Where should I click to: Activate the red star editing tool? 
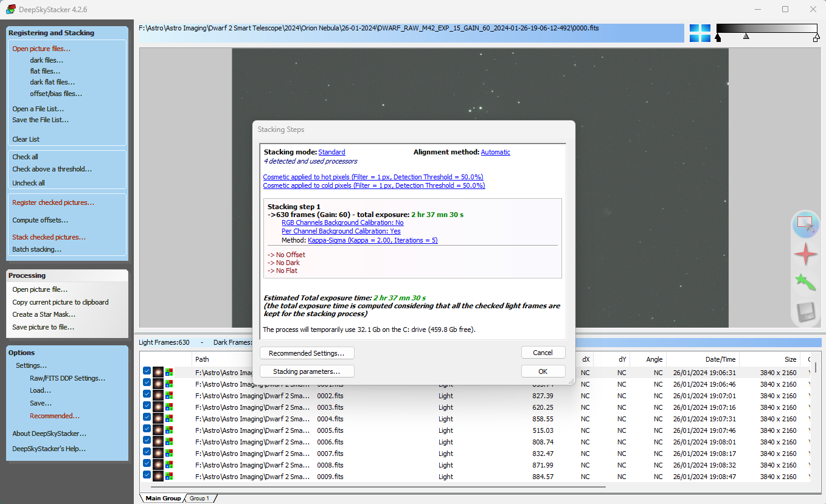tap(806, 254)
